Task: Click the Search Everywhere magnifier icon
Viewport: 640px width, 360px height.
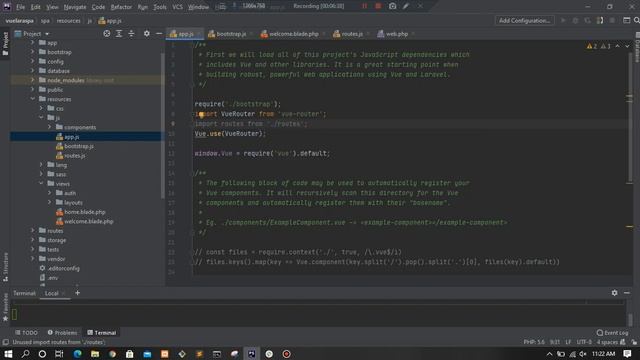Action: coord(636,20)
